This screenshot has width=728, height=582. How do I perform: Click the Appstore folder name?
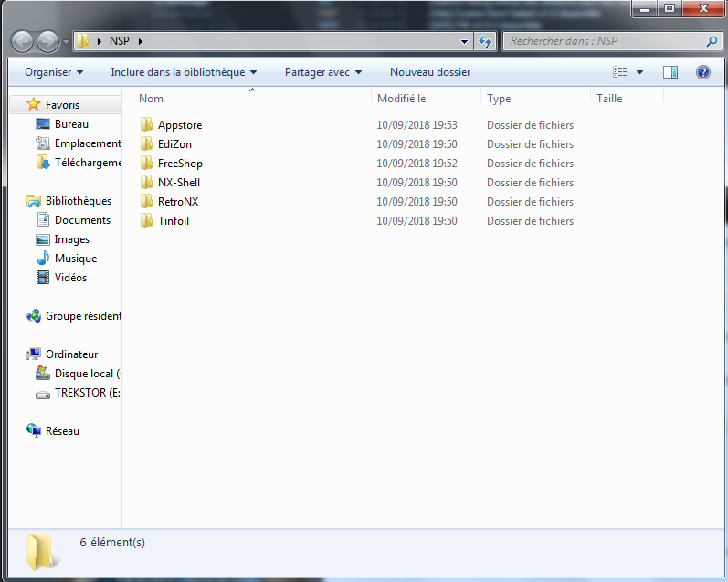pos(180,125)
